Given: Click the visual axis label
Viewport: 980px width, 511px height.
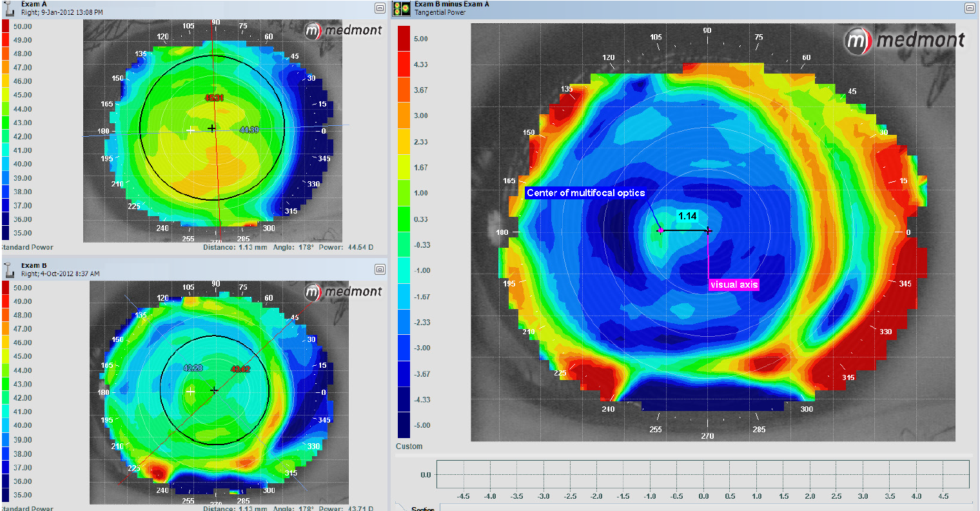Looking at the screenshot, I should tap(734, 284).
